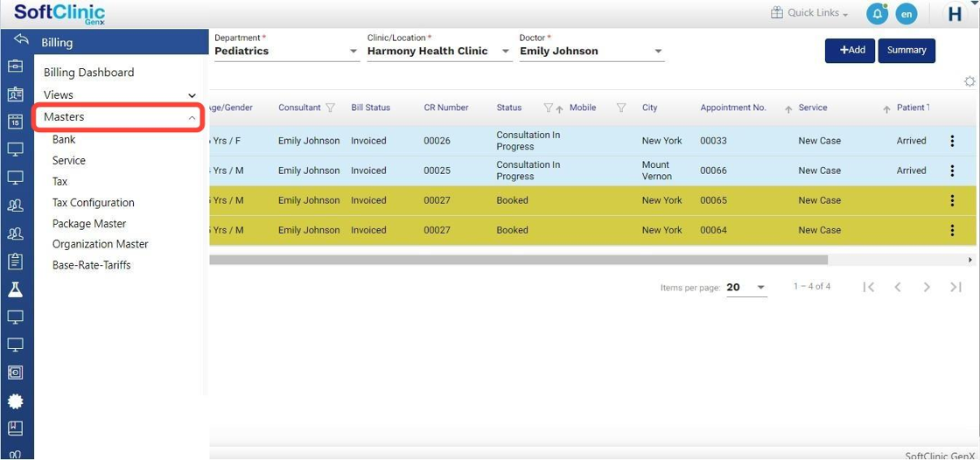Image resolution: width=980 pixels, height=460 pixels.
Task: Click the +Add button
Action: (850, 51)
